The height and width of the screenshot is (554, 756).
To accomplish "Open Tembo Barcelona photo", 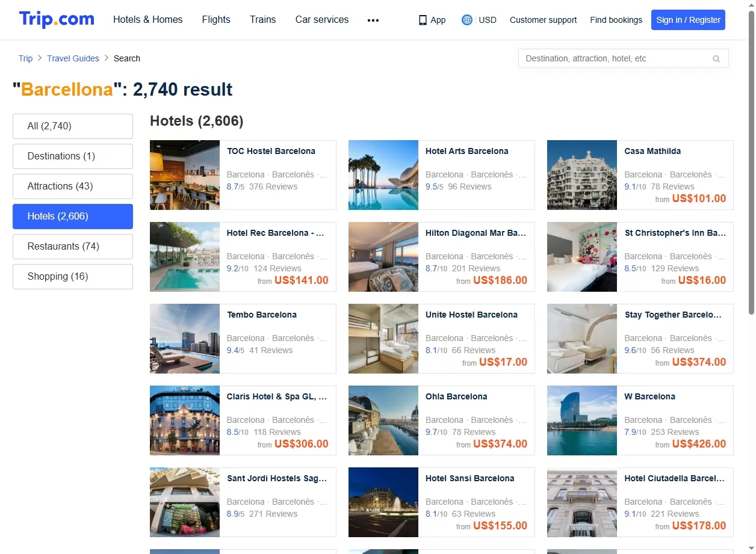I will point(185,339).
